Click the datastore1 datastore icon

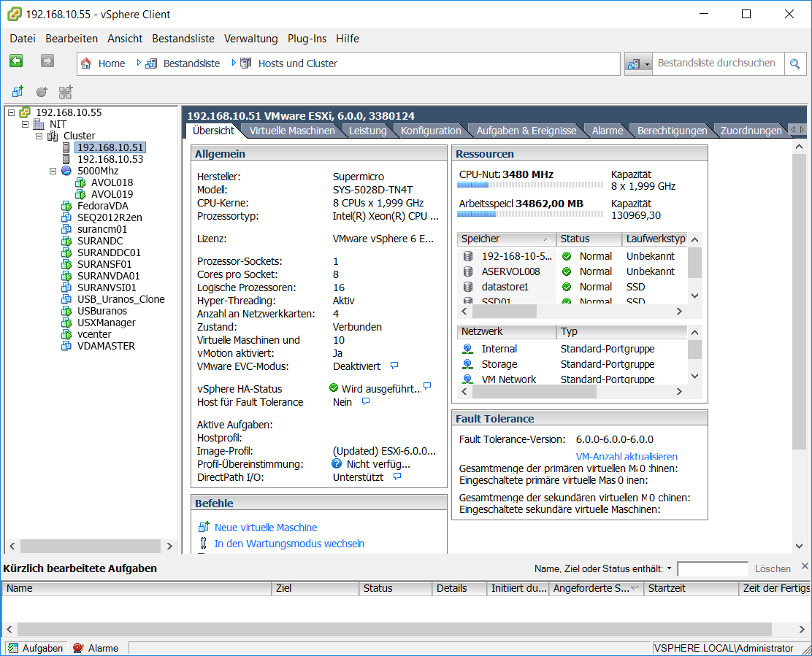click(468, 287)
